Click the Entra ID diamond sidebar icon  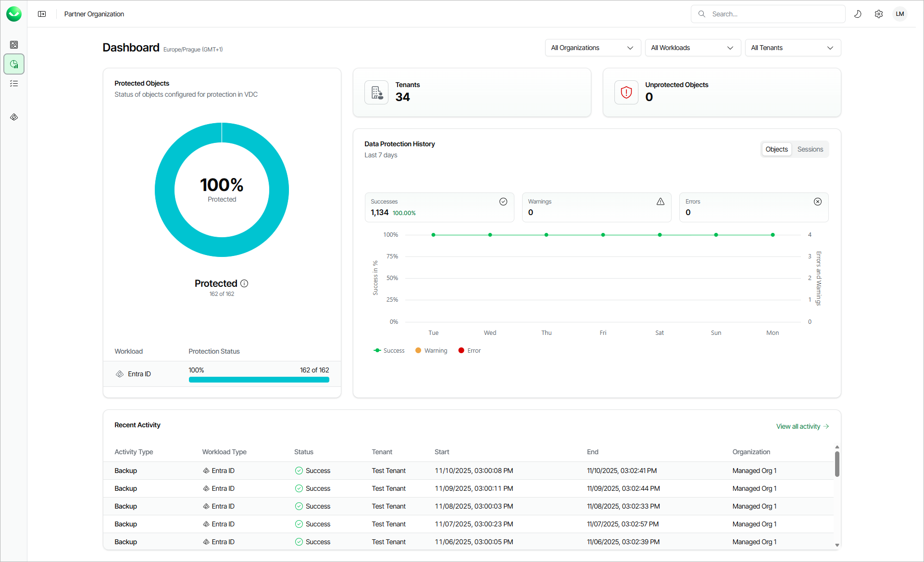coord(14,117)
